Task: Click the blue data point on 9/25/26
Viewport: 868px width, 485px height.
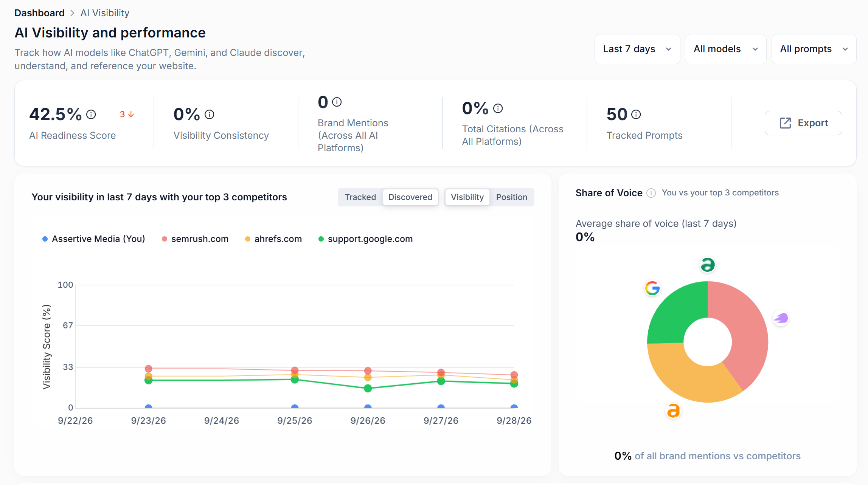Action: click(295, 407)
